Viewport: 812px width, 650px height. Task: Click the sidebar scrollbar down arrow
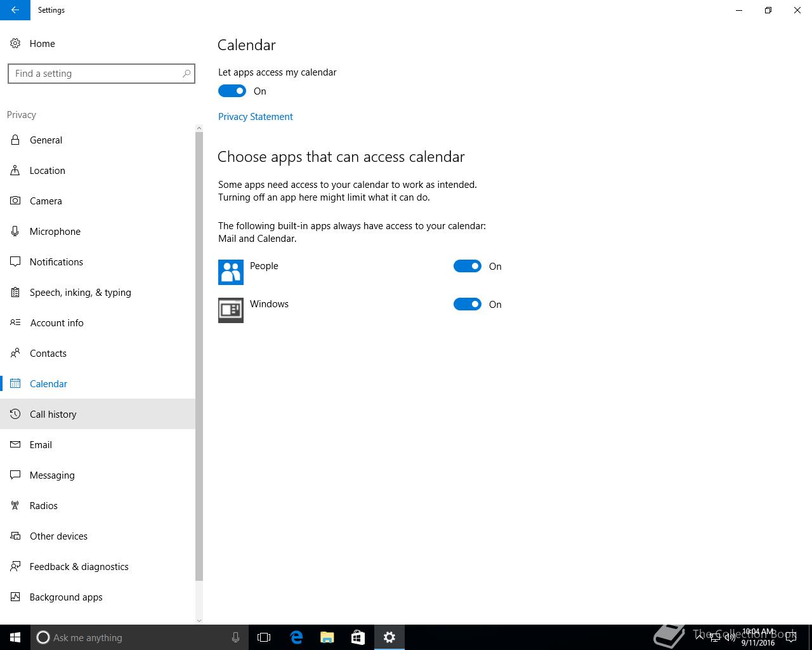point(199,620)
